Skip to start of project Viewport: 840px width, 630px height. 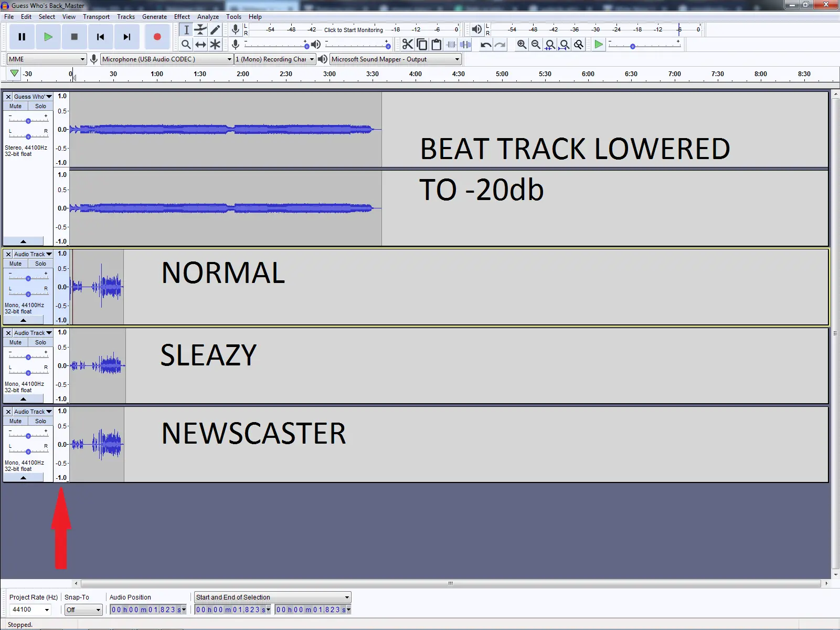point(100,37)
